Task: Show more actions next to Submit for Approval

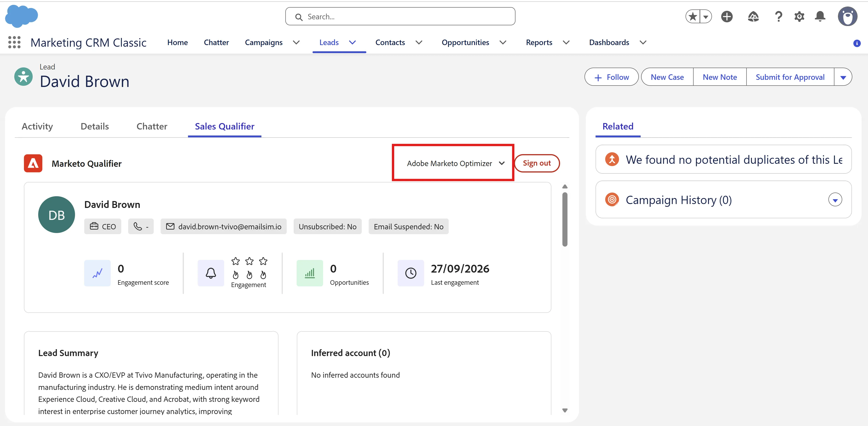Action: (x=843, y=77)
